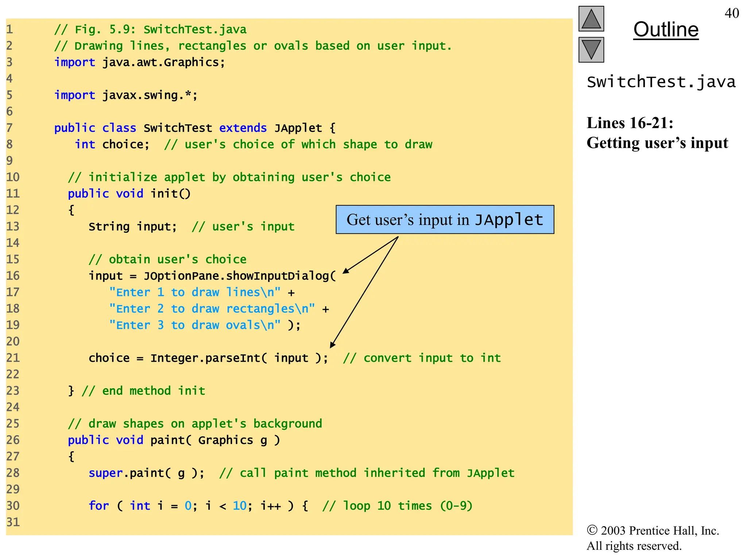Click the '© 2003 Prentice Hall, Inc.' copyright text
The height and width of the screenshot is (560, 747).
pyautogui.click(x=653, y=530)
